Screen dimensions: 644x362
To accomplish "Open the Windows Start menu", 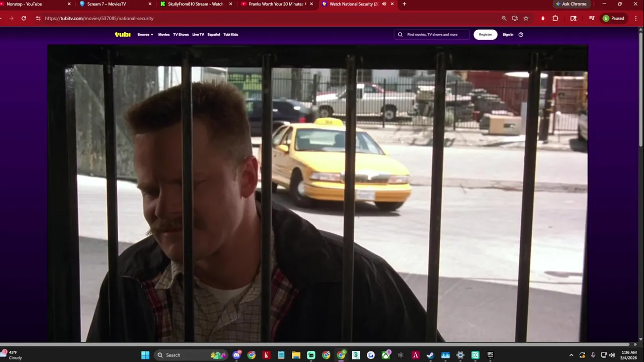I will (x=145, y=355).
